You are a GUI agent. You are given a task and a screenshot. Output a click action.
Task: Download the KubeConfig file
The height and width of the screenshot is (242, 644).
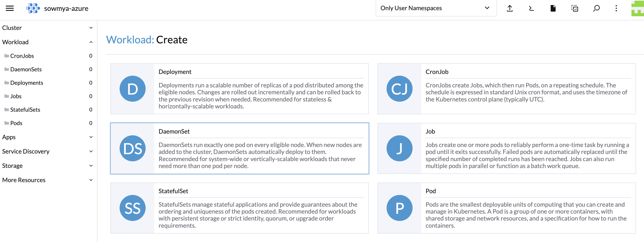(x=553, y=8)
